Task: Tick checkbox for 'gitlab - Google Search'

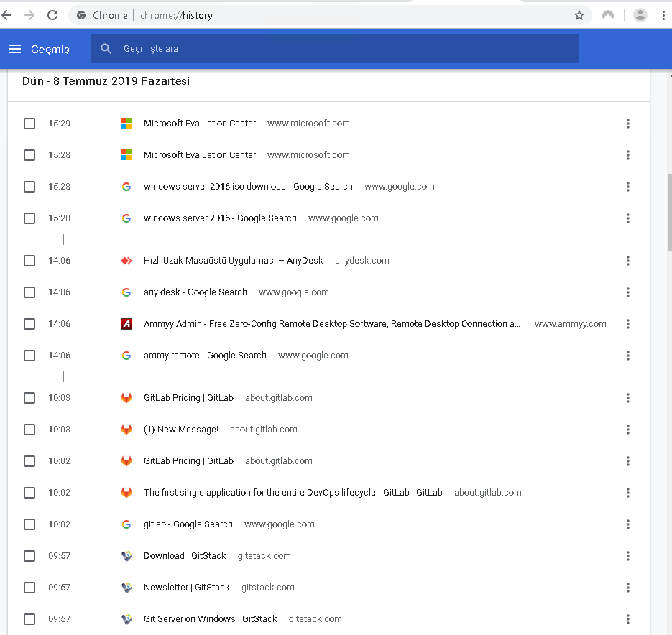Action: [29, 524]
